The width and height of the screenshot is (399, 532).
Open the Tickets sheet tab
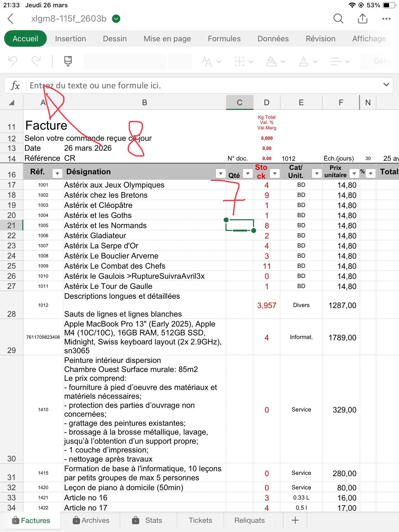click(x=200, y=520)
